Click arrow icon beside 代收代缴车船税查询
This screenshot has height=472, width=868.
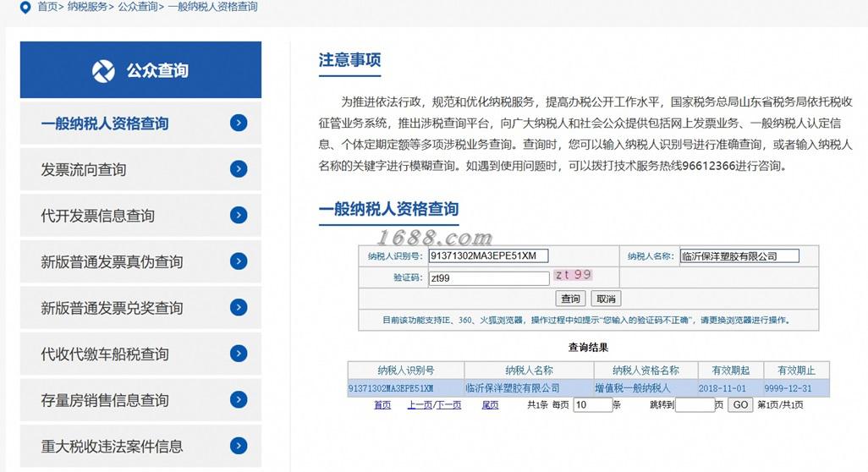click(x=239, y=353)
